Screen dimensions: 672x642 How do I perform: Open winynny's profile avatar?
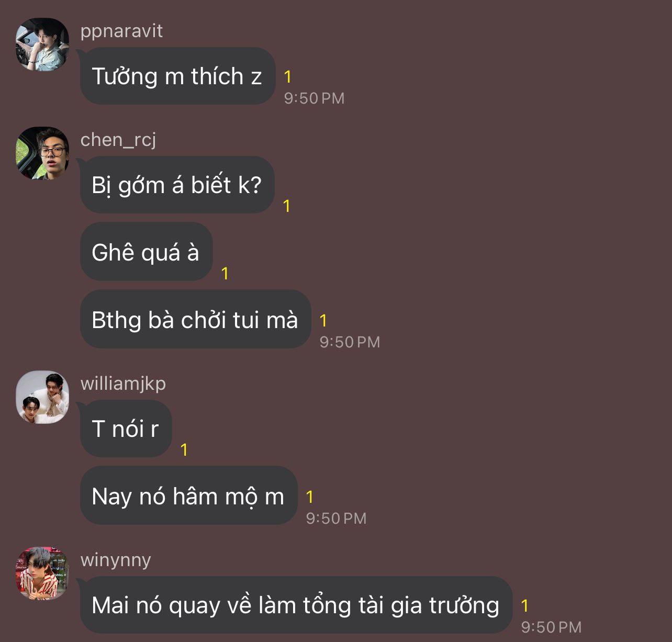click(x=42, y=573)
